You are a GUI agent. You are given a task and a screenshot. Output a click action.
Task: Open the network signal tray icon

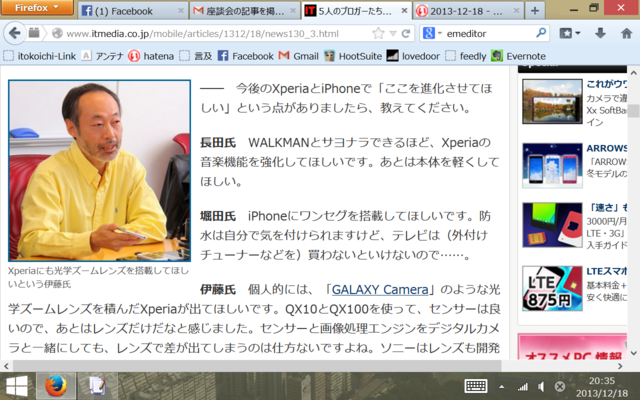[522, 387]
